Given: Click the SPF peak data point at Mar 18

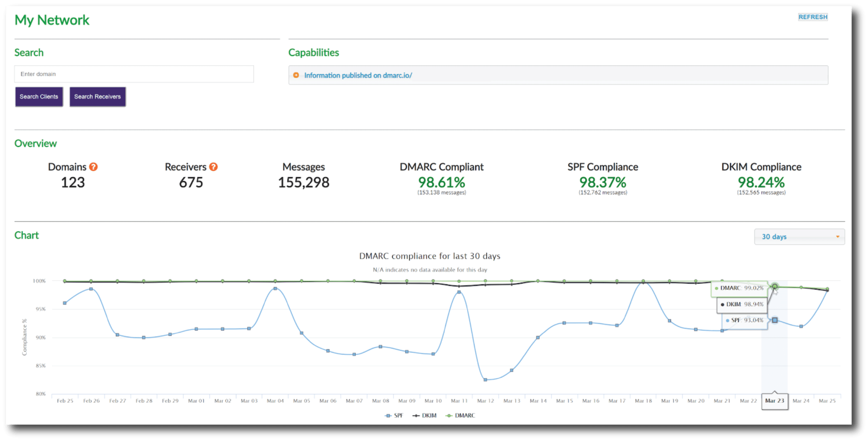Looking at the screenshot, I should pos(643,282).
